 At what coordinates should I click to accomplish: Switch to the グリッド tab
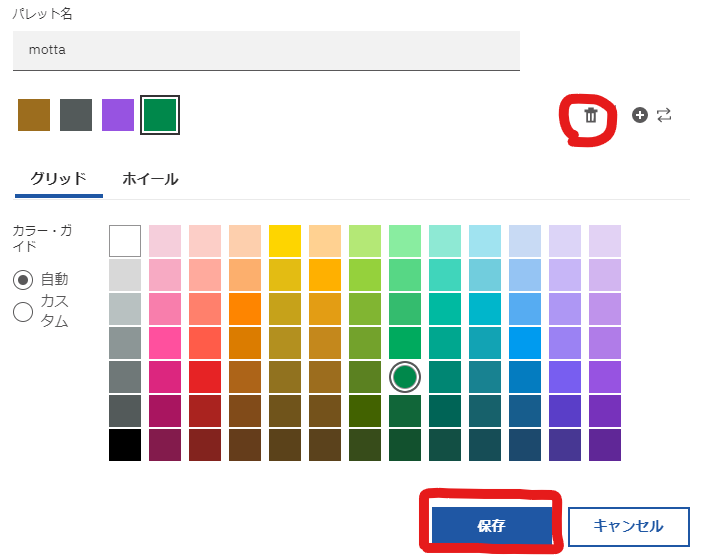click(59, 179)
